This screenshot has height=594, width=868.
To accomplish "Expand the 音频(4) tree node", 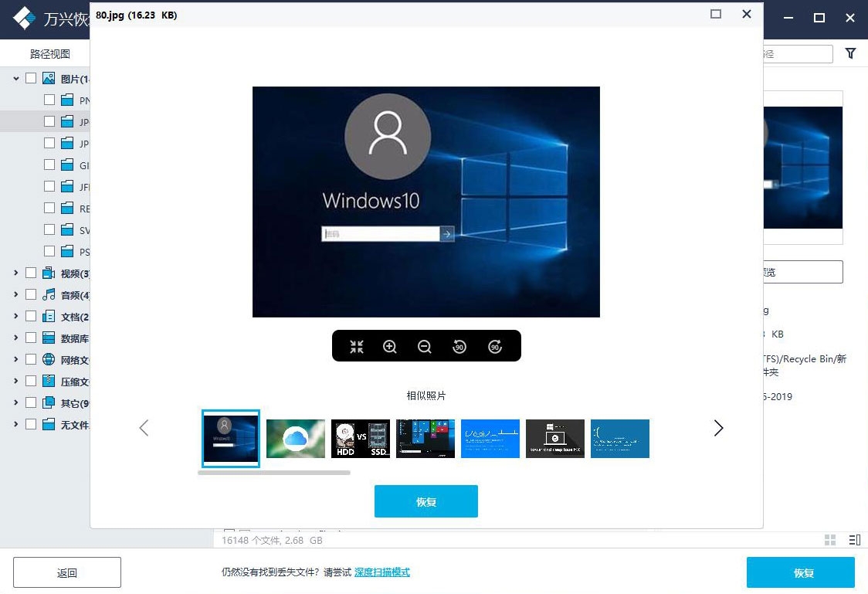I will coord(15,294).
